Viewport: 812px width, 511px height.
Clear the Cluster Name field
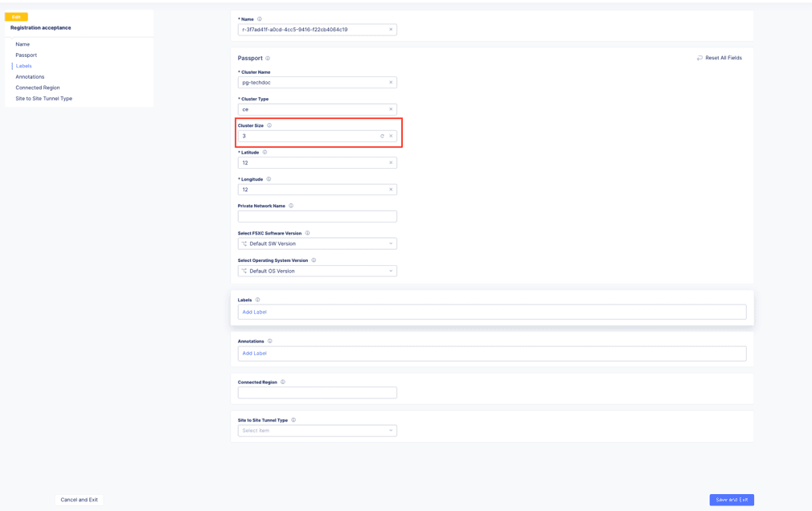click(x=391, y=82)
